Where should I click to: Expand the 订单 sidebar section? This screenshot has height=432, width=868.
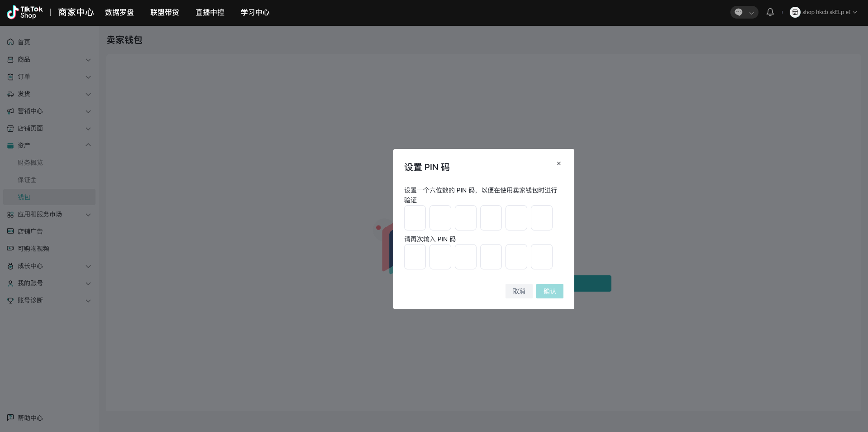88,77
